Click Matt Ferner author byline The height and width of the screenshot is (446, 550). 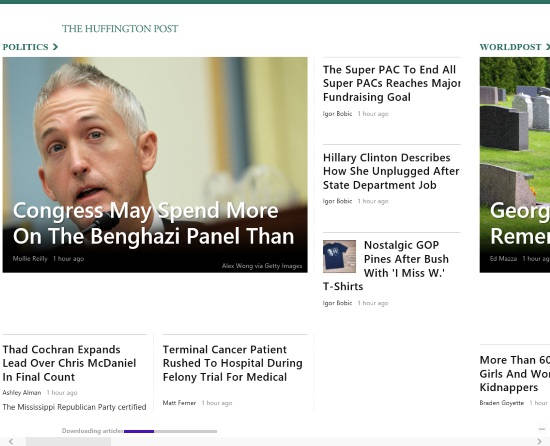pos(179,403)
